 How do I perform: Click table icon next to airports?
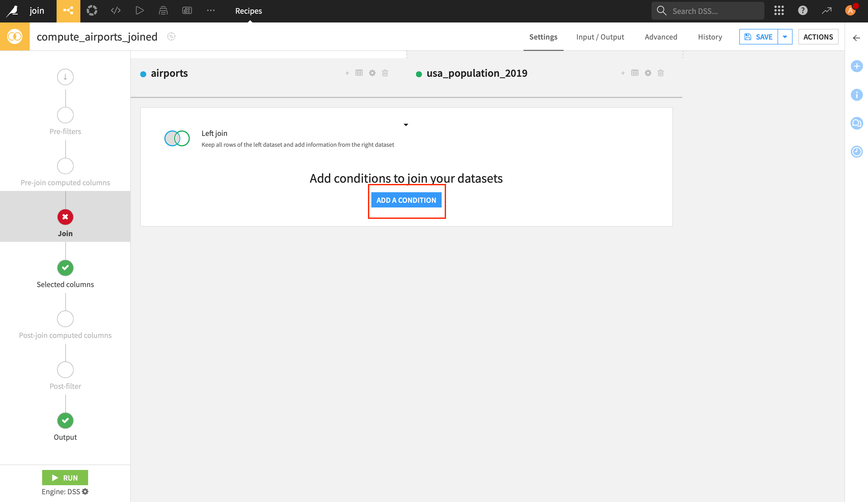tap(359, 73)
